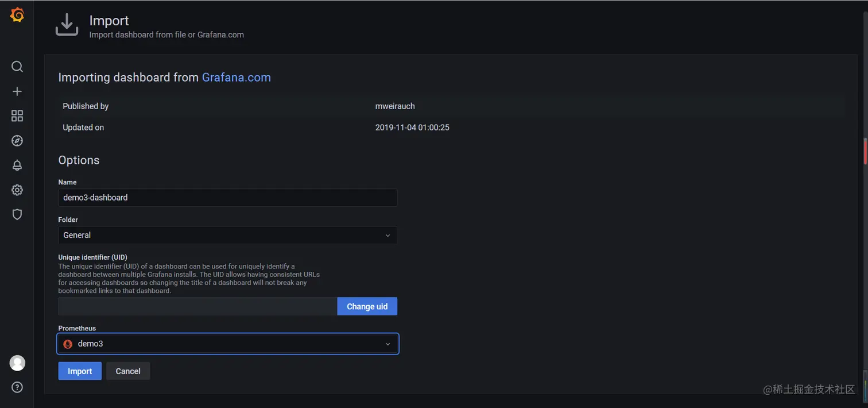
Task: Expand the Prometheus data source dropdown chevron
Action: tap(387, 344)
